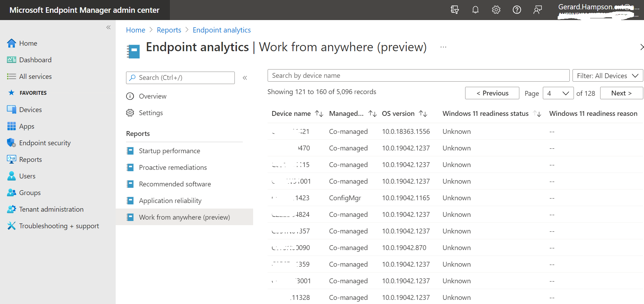Click the ConfigMgr managed-by cell

coord(345,198)
